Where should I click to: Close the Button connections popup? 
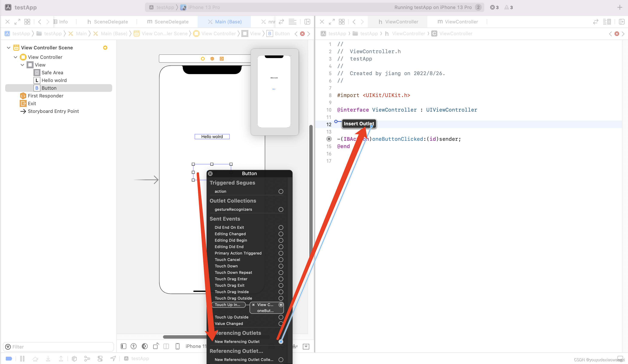point(210,174)
